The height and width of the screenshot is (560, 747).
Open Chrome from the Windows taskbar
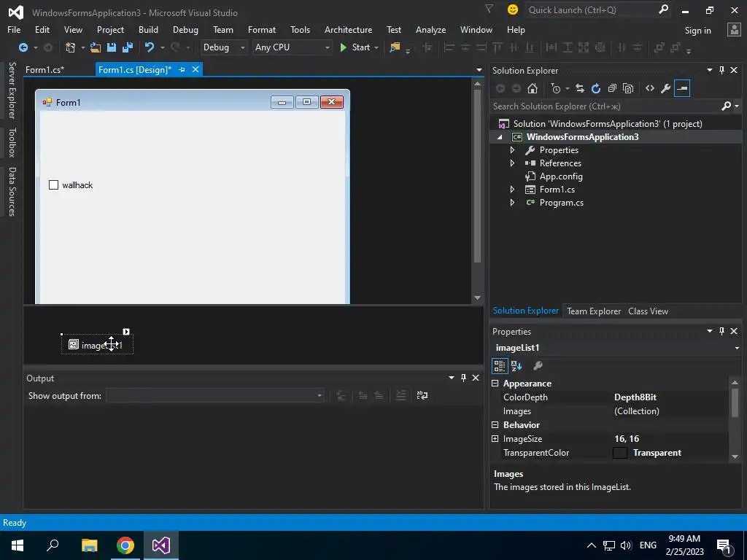pos(125,545)
